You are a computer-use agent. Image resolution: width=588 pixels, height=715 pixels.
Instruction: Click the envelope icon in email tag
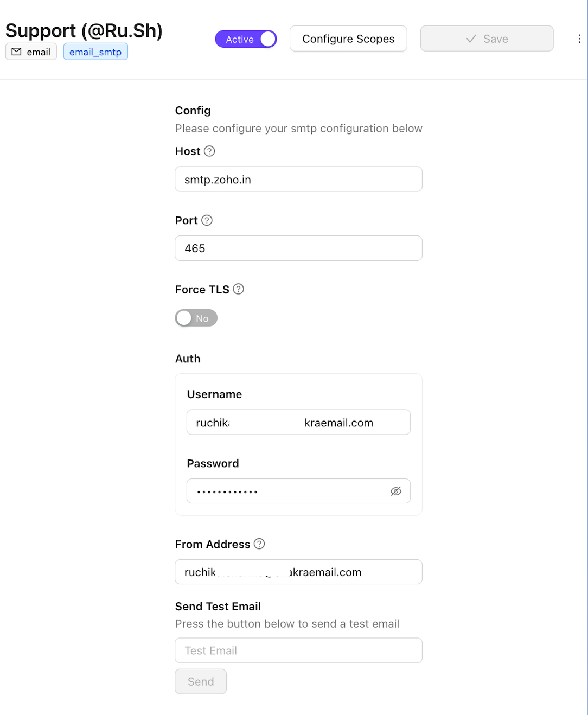pos(17,52)
